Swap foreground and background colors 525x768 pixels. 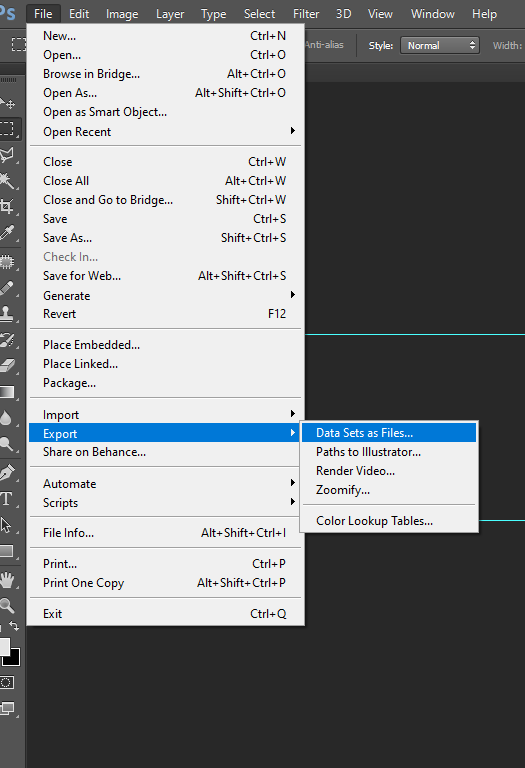coord(14,626)
